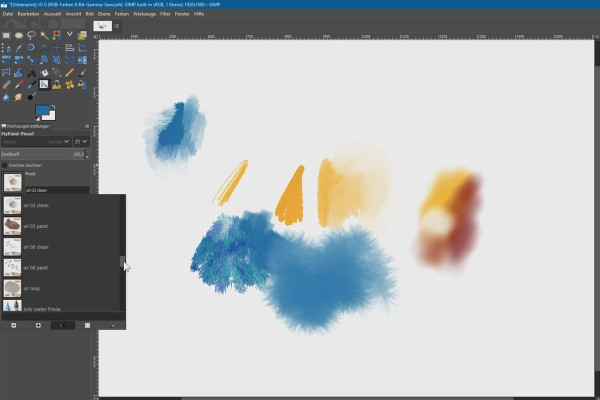Select the Eraser tool
Image resolution: width=600 pixels, height=400 pixels.
pyautogui.click(x=6, y=85)
